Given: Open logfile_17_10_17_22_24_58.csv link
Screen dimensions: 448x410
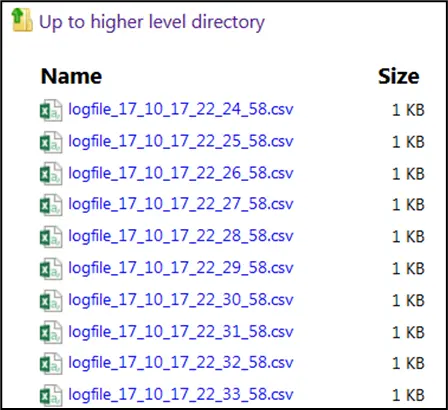Looking at the screenshot, I should coord(181,109).
